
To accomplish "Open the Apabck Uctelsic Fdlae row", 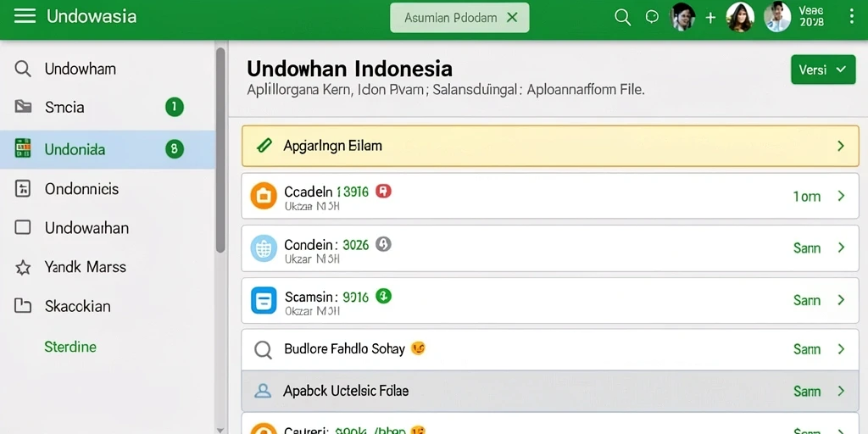I will pos(550,392).
